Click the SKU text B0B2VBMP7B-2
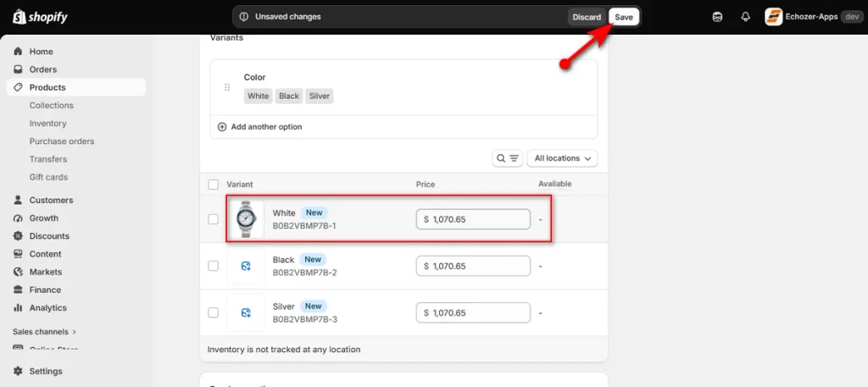This screenshot has width=868, height=387. pyautogui.click(x=304, y=273)
